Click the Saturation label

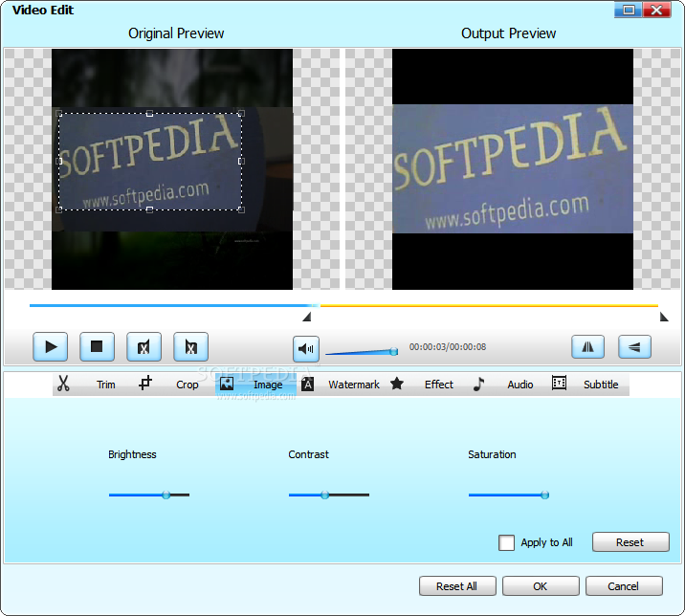(492, 454)
